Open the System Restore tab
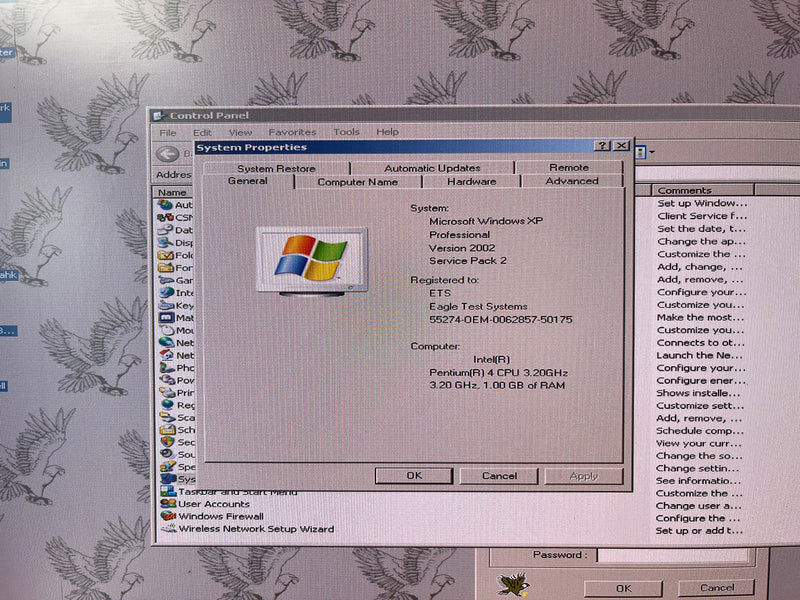Screen dimensions: 800x600 (276, 168)
